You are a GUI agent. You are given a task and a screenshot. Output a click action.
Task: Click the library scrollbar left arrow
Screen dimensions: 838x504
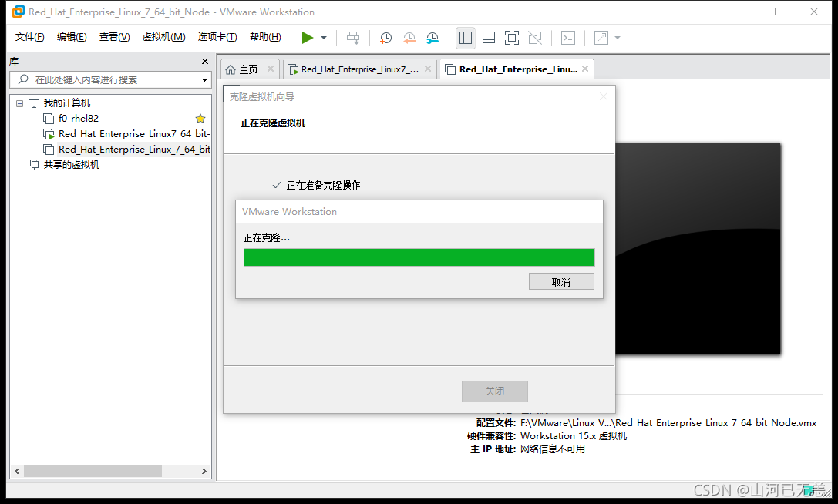[17, 471]
